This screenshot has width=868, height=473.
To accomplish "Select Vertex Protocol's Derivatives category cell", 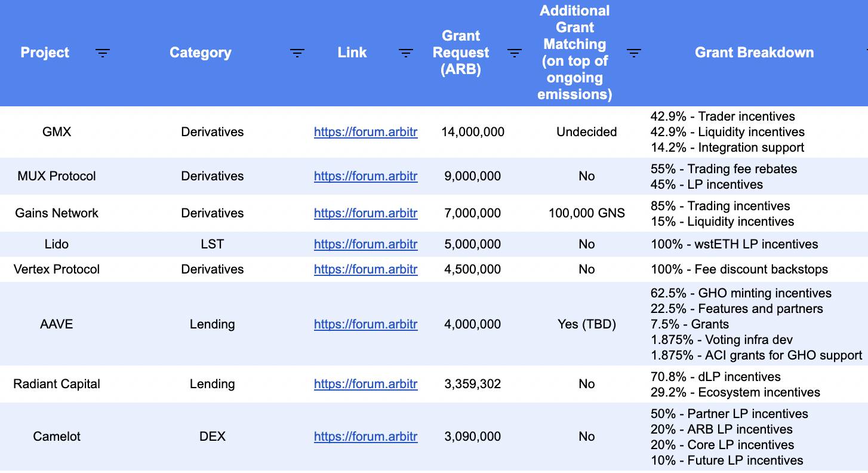I will (x=212, y=269).
